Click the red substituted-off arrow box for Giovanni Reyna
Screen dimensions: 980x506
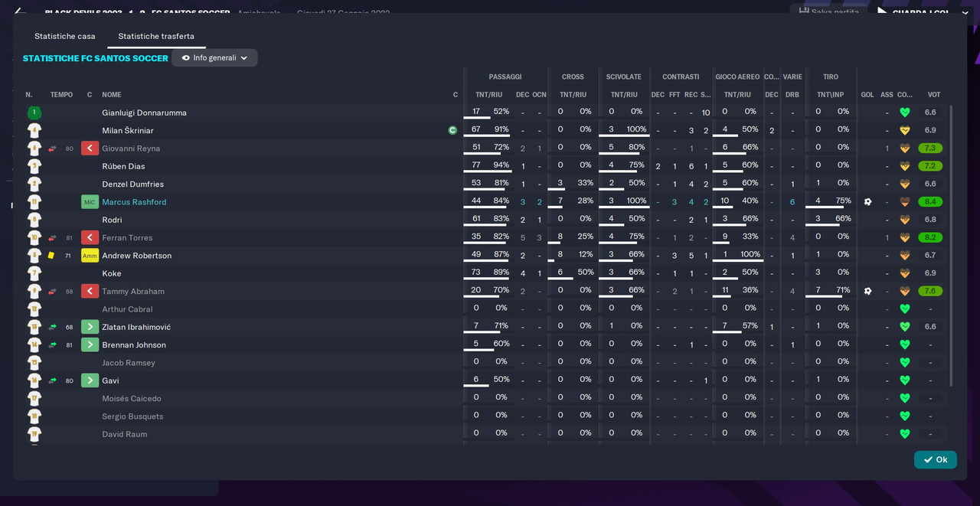point(90,149)
